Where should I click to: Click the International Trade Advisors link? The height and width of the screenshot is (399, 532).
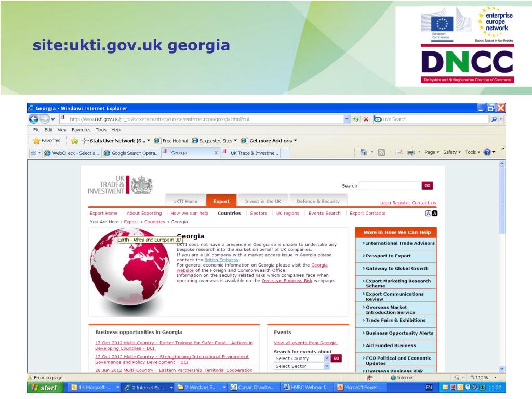[399, 243]
